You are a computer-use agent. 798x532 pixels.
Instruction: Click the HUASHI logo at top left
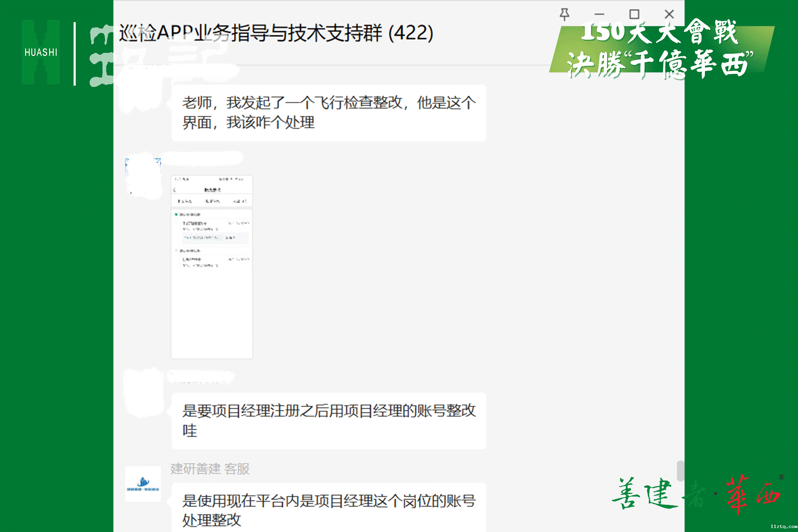[x=41, y=52]
